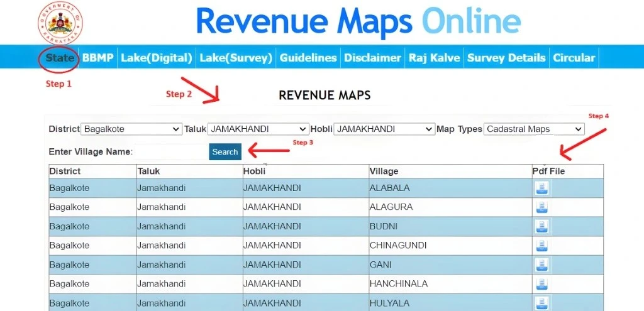
Task: Open PDF file for ALAGURA village
Action: pos(542,207)
